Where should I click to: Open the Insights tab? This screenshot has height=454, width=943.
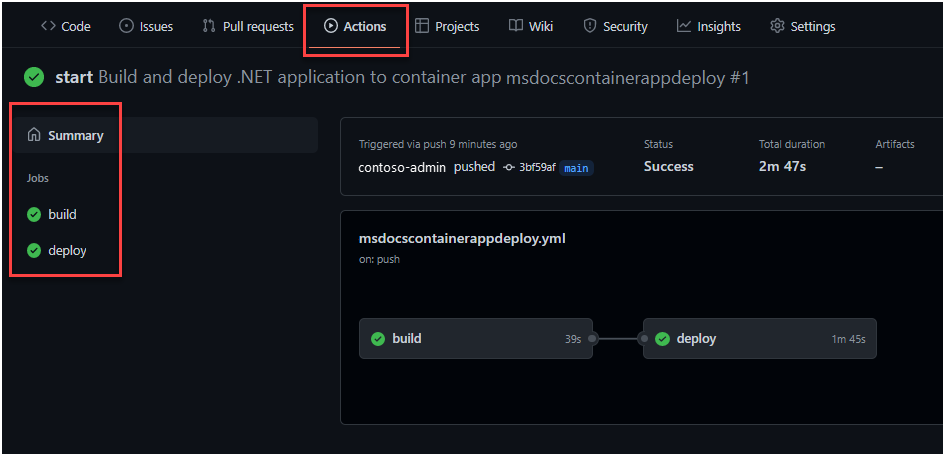708,26
